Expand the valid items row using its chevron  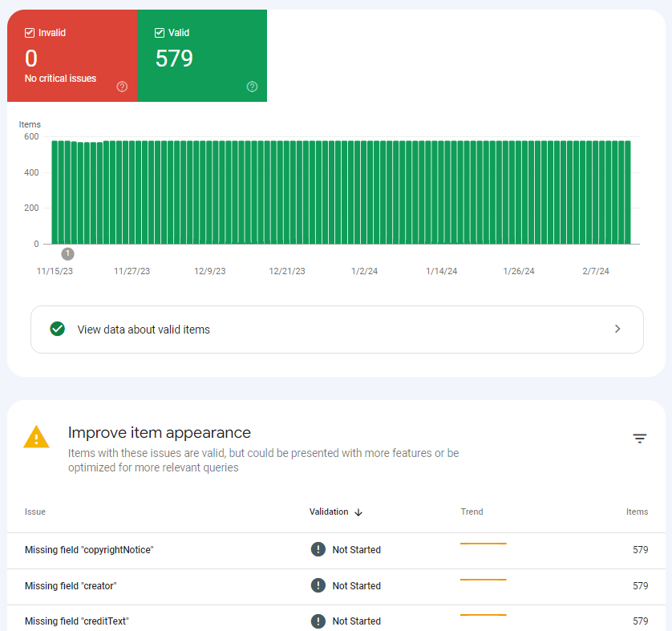tap(617, 329)
